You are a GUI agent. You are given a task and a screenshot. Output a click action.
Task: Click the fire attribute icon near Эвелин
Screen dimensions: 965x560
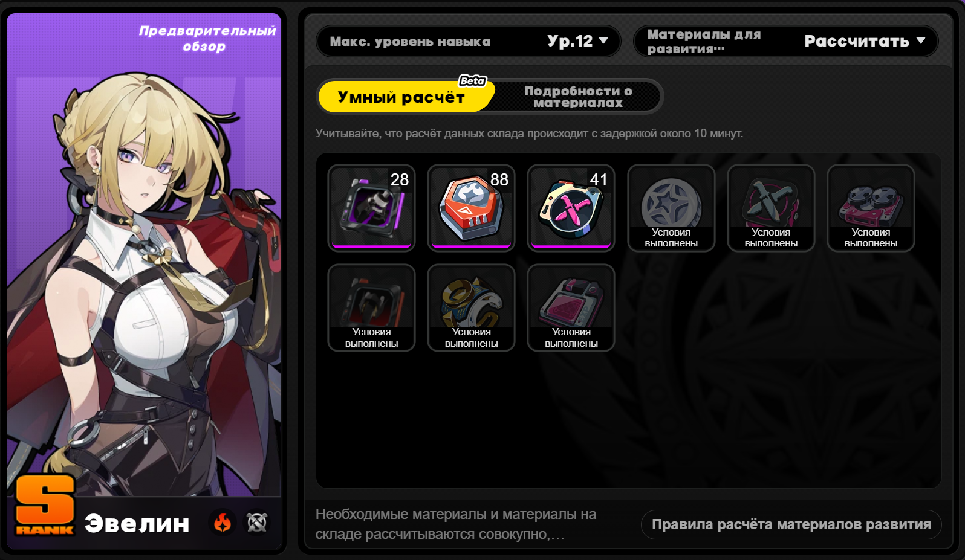pos(223,523)
